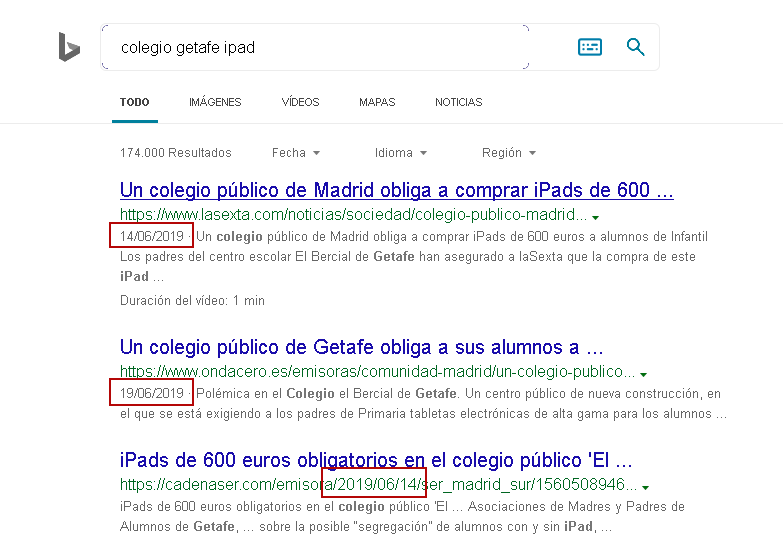This screenshot has width=783, height=553.
Task: Switch to the VÍDEOS tab
Action: click(300, 102)
